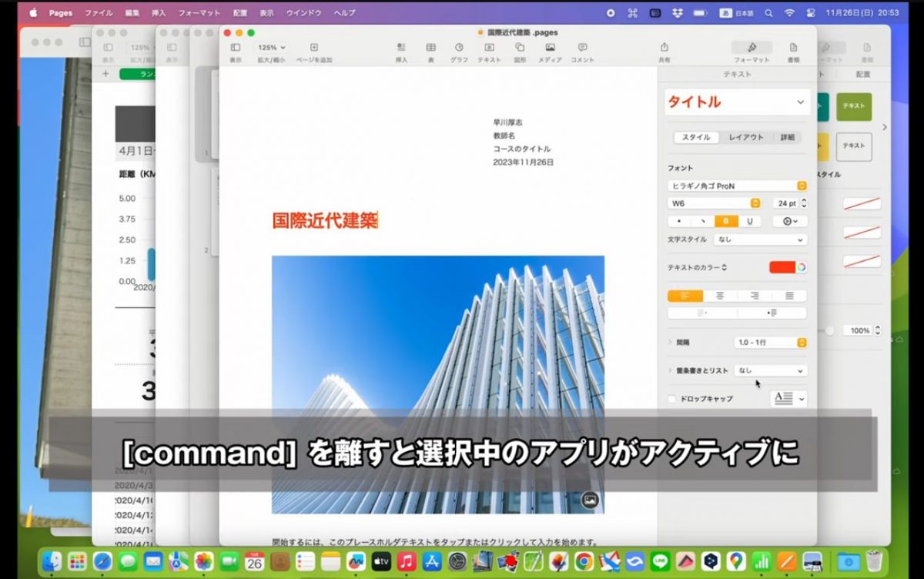Toggle the underline U button
The width and height of the screenshot is (924, 579).
pyautogui.click(x=749, y=221)
